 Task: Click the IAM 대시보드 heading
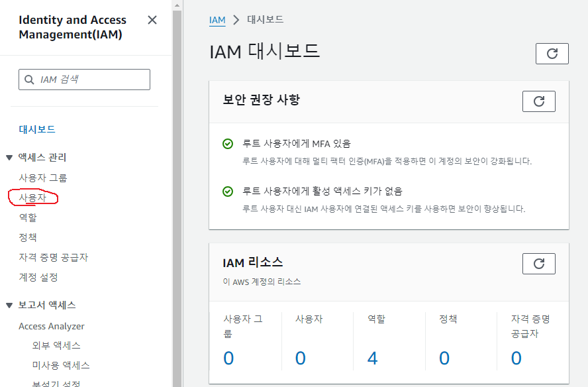click(x=264, y=52)
